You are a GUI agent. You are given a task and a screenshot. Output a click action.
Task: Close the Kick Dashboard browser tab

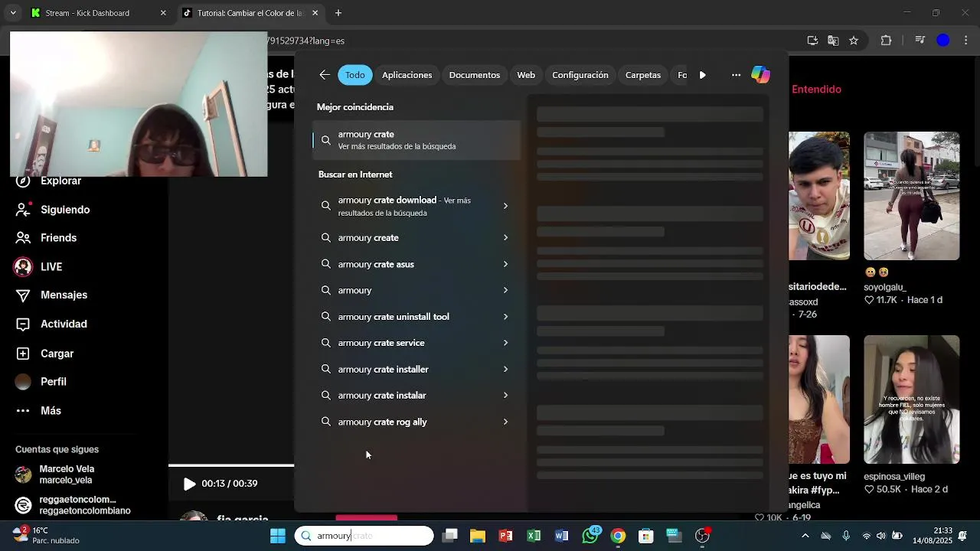coord(163,13)
